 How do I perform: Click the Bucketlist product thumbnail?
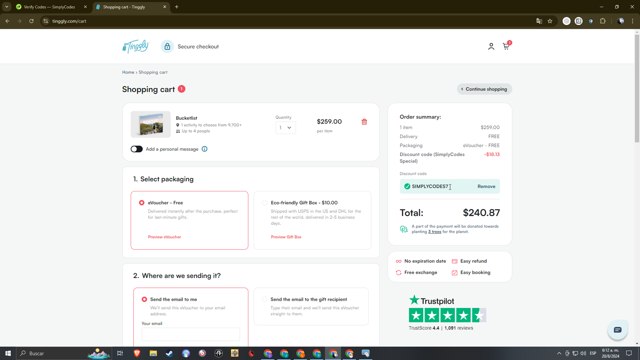pos(151,124)
